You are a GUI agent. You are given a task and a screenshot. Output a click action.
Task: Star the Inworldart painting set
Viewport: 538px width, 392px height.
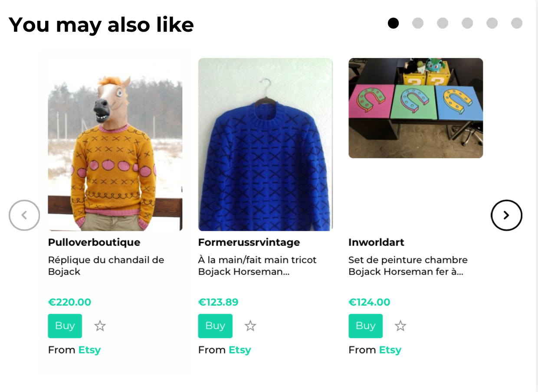point(400,326)
